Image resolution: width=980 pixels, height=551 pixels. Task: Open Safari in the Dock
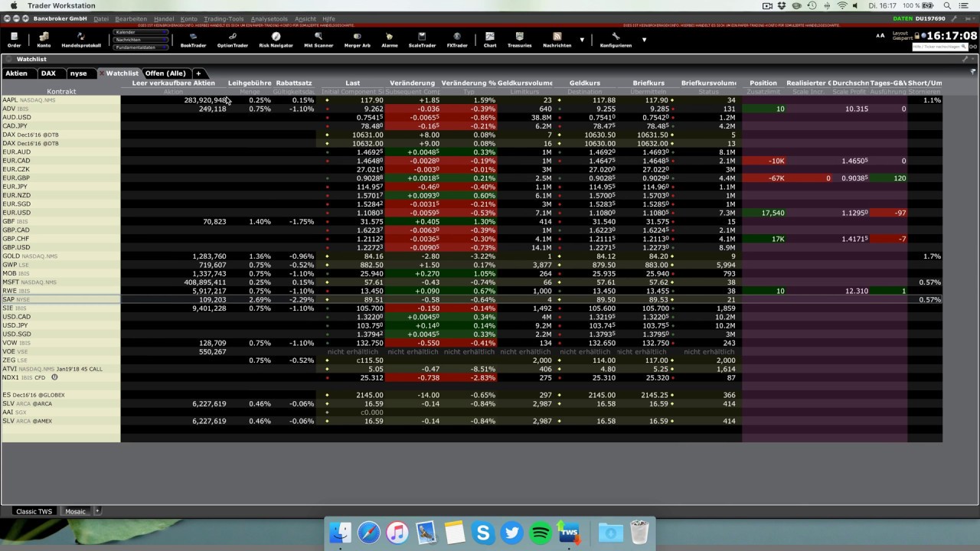(368, 532)
